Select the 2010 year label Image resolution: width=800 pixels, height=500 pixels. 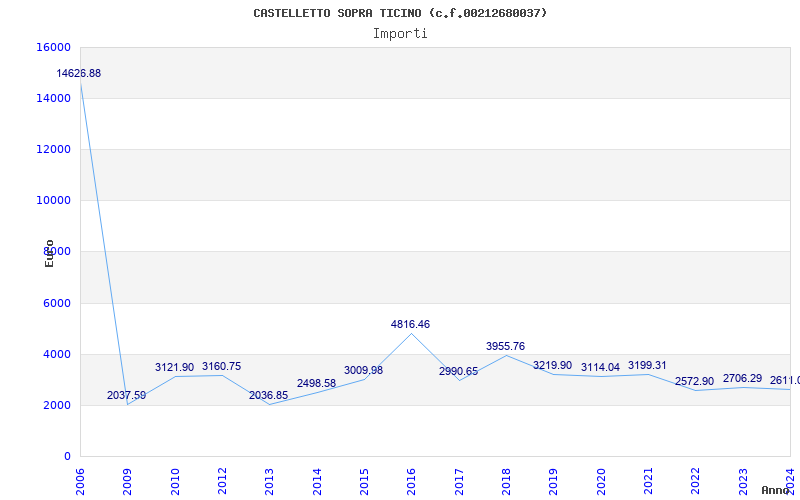coord(175,481)
